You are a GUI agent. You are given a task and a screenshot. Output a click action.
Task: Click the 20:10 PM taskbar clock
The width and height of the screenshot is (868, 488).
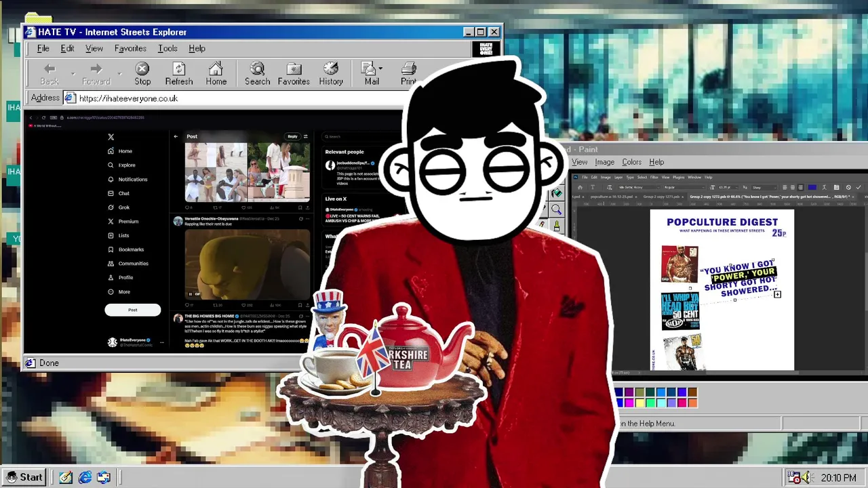tap(838, 478)
